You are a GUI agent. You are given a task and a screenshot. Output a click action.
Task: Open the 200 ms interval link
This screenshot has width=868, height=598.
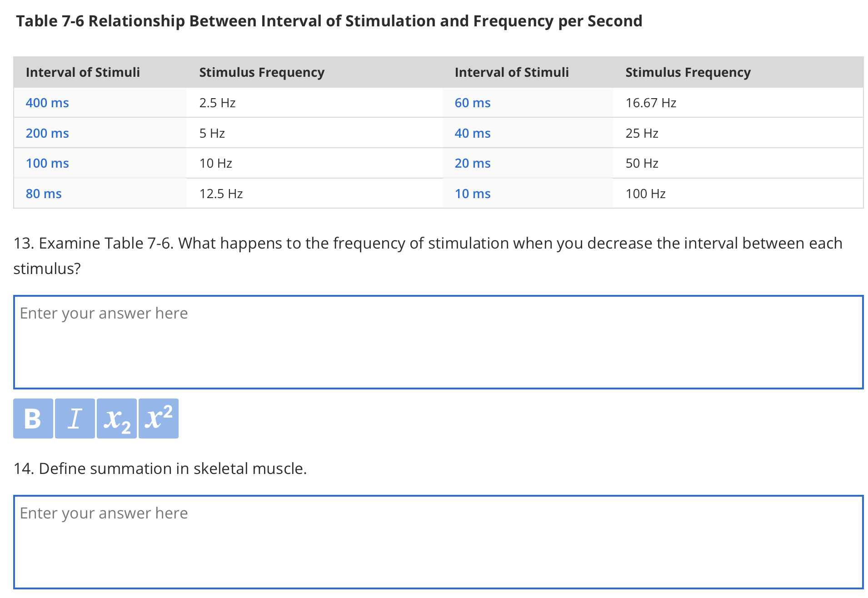(x=47, y=133)
